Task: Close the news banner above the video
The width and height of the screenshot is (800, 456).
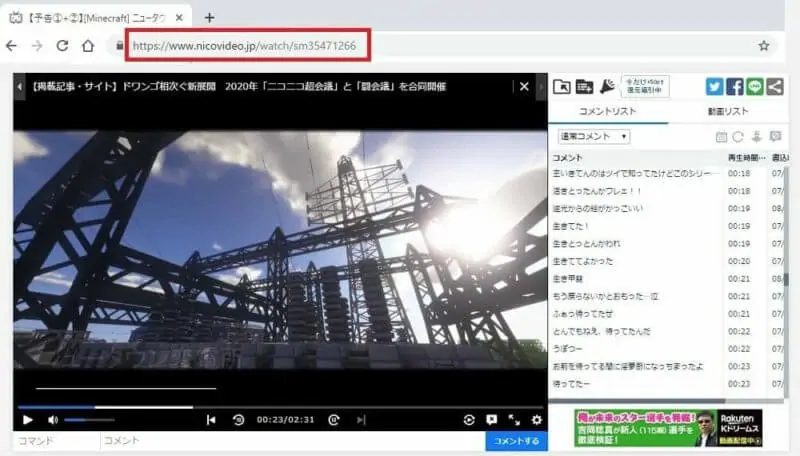Action: coord(524,87)
